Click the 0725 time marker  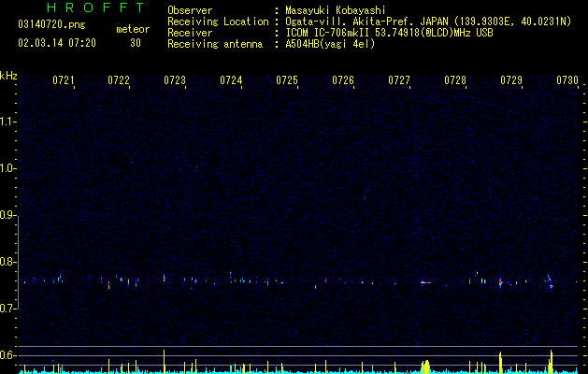click(x=287, y=80)
